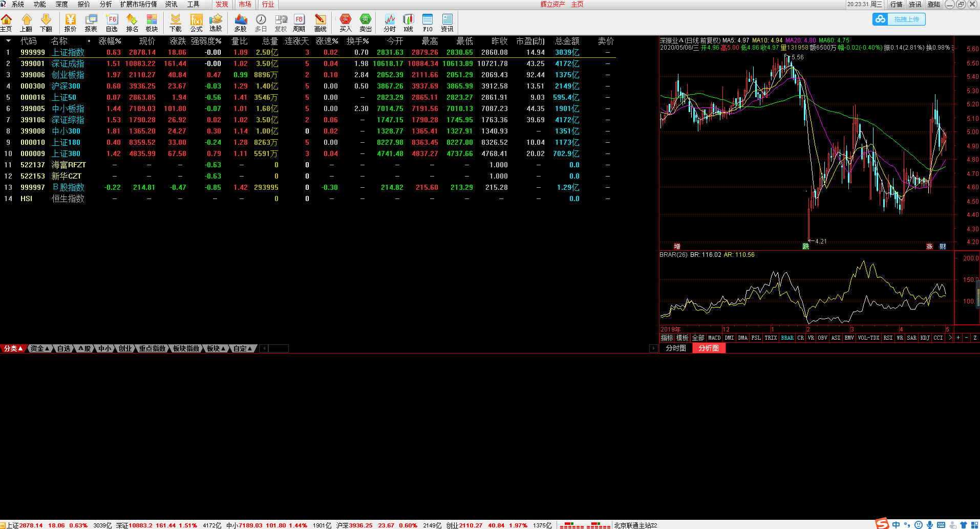980x529 pixels.
Task: Select the 创业板指 row in the list
Action: point(68,75)
